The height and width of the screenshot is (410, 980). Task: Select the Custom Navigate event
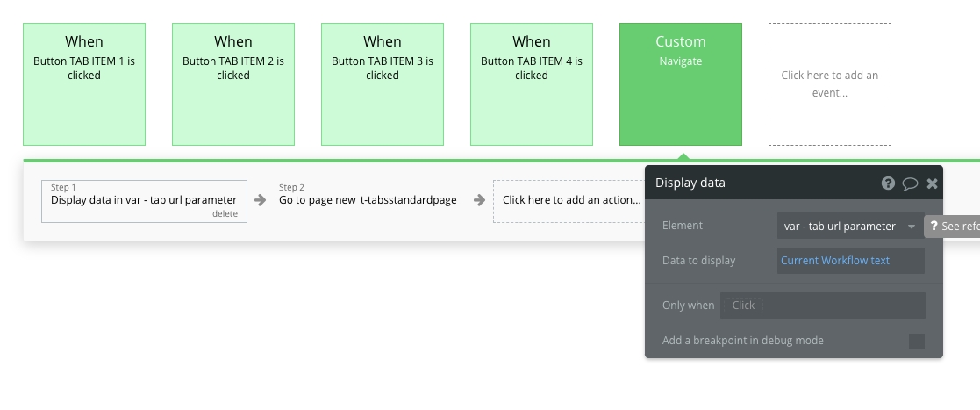pyautogui.click(x=681, y=84)
